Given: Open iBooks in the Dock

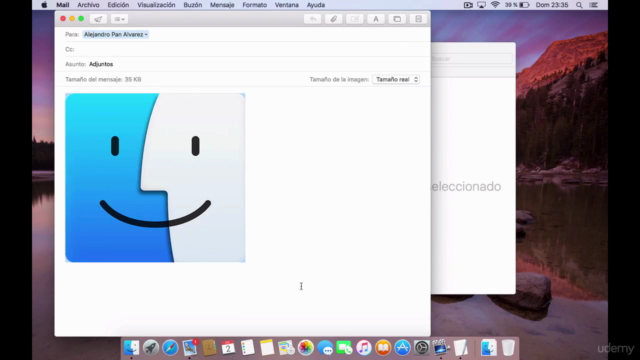Looking at the screenshot, I should coord(383,348).
